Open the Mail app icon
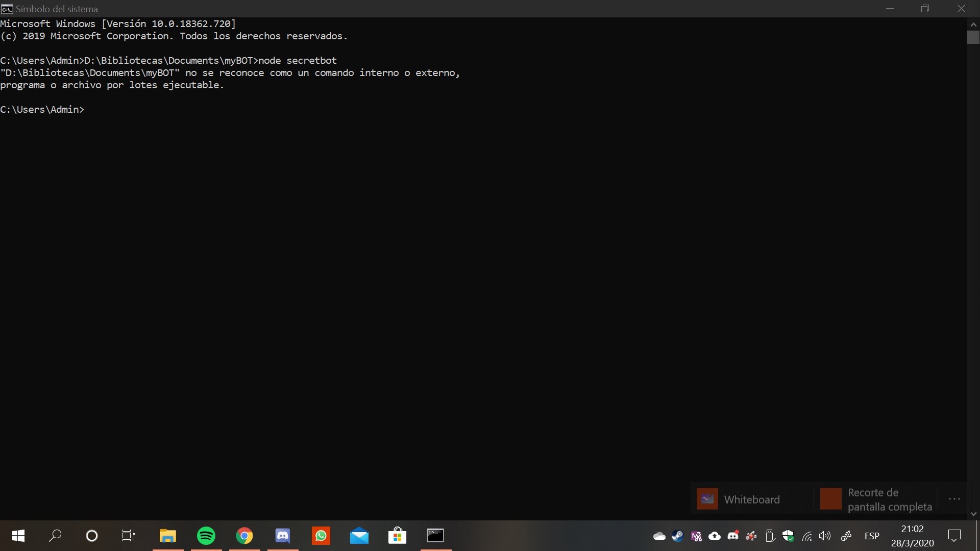This screenshot has width=980, height=551. [x=359, y=536]
